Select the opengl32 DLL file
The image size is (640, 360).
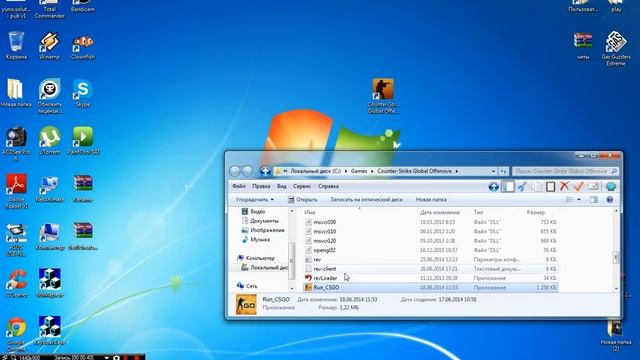[x=430, y=250]
